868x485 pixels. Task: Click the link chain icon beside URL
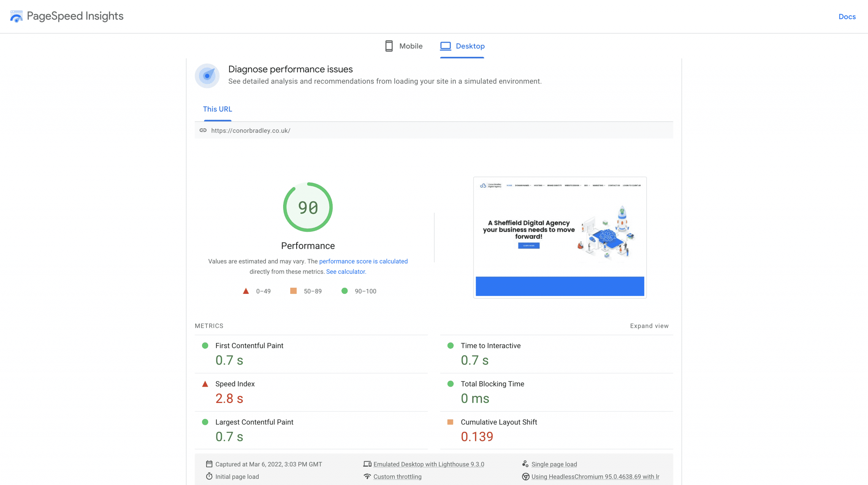(x=203, y=130)
